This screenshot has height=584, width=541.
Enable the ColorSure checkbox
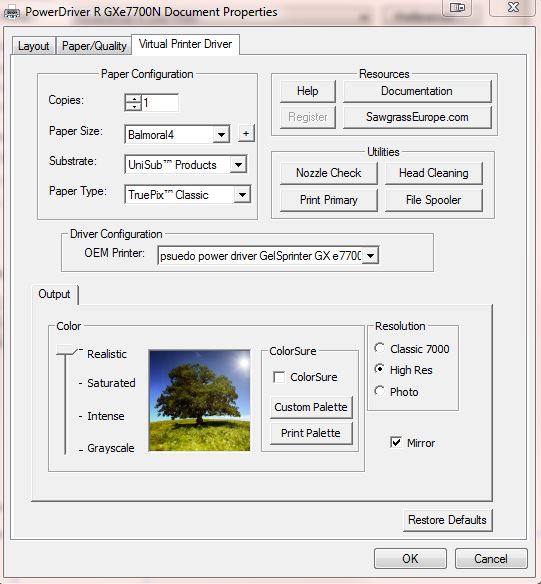tap(279, 377)
